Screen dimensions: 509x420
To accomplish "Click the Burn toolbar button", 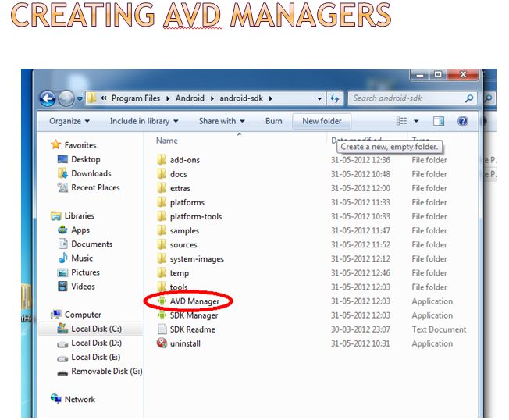I will click(274, 121).
